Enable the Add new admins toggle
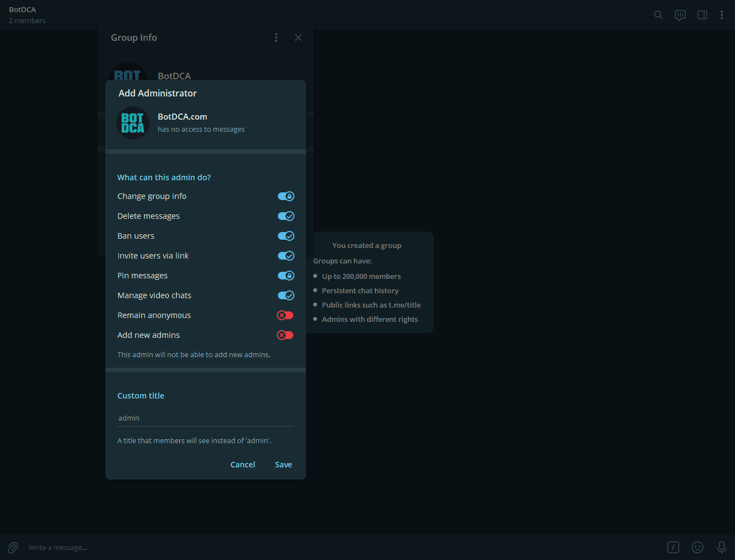The image size is (735, 560). (285, 335)
